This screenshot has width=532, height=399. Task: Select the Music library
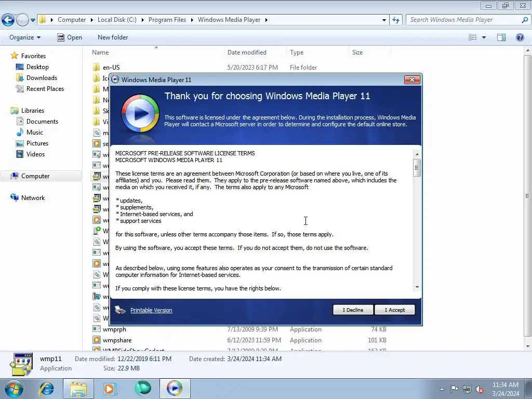point(35,132)
